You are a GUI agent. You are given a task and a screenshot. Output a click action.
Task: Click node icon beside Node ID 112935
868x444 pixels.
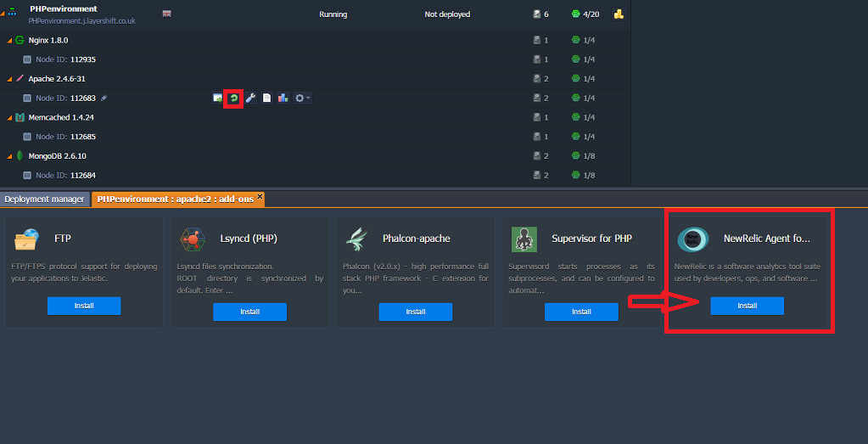(27, 59)
